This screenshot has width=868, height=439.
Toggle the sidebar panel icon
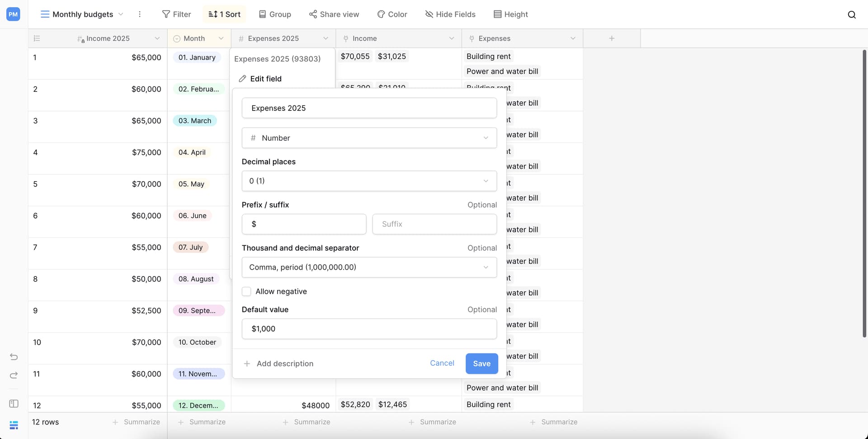[14, 404]
